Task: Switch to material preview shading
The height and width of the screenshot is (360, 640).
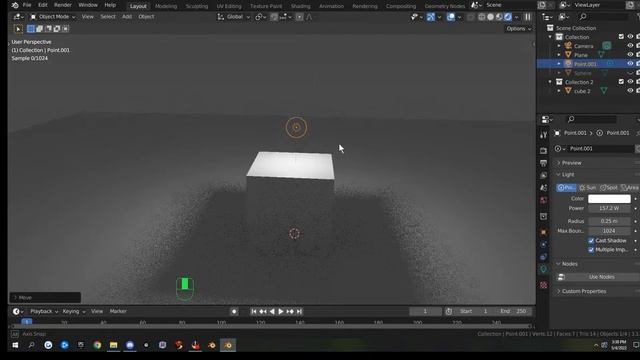Action: coord(499,17)
